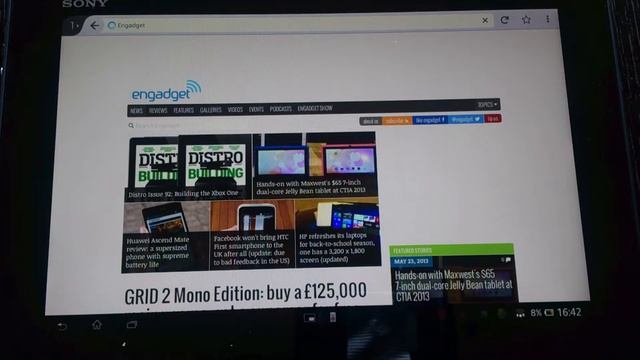
Task: Tap the remote control icon in navigation bar
Action: pyautogui.click(x=333, y=317)
